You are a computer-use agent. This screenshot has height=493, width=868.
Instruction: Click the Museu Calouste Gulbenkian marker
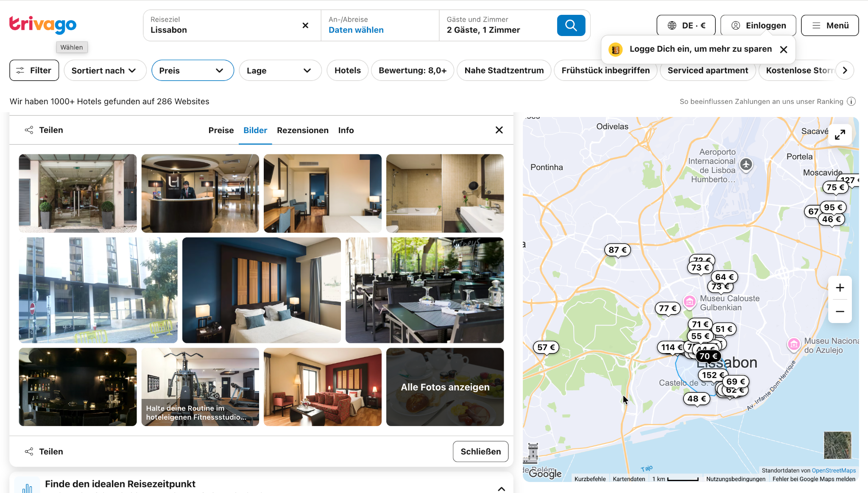(690, 302)
